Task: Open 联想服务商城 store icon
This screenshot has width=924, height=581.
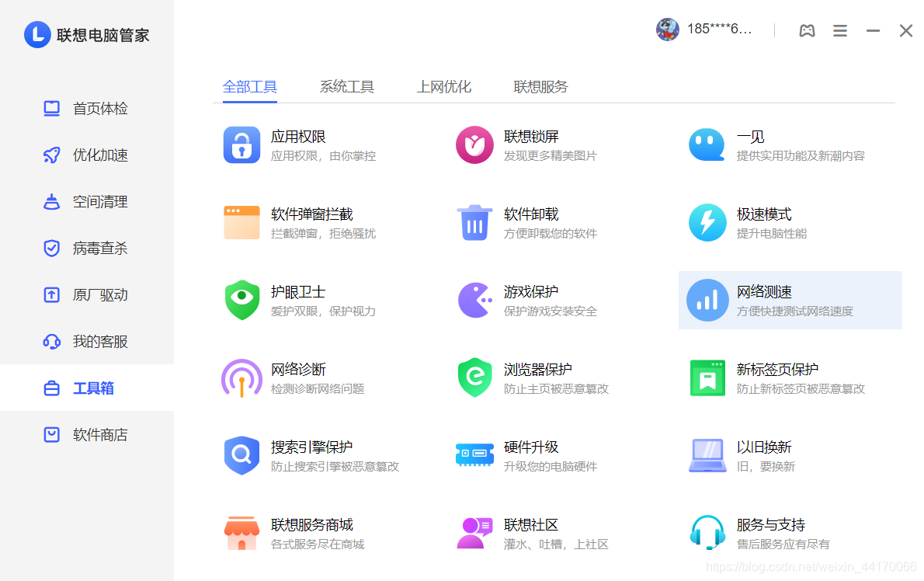Action: click(x=241, y=533)
